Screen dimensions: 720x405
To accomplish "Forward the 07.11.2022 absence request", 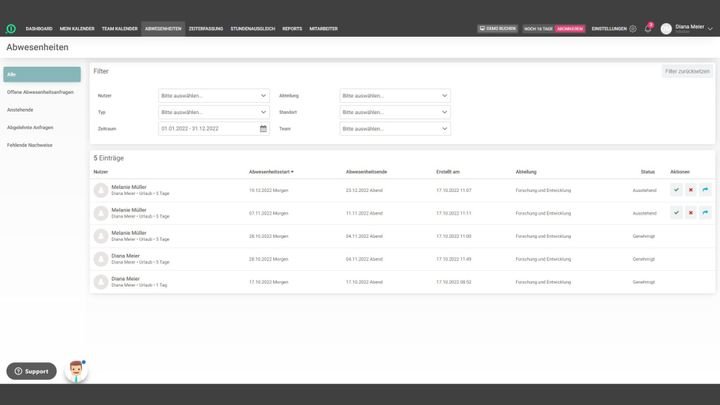I will pos(705,212).
